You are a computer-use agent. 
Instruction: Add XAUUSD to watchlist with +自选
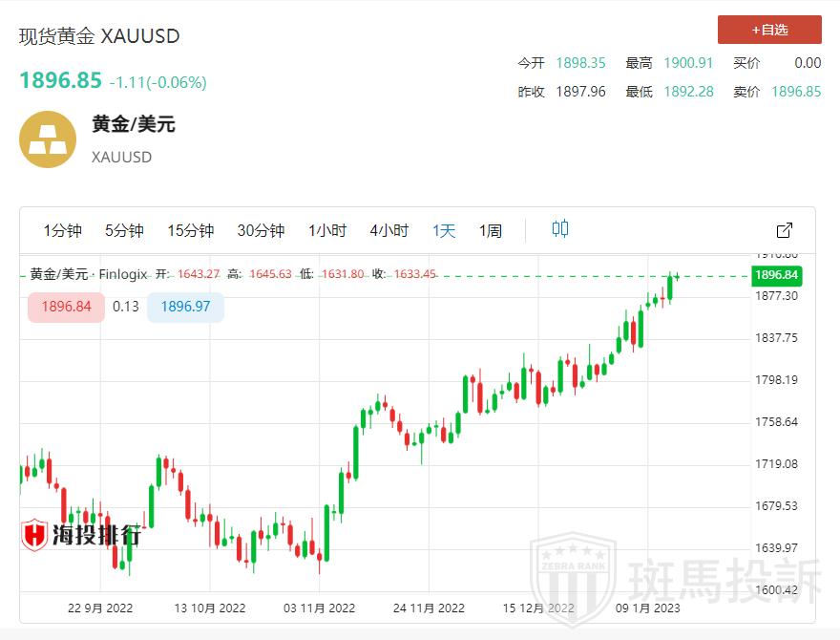[x=769, y=30]
